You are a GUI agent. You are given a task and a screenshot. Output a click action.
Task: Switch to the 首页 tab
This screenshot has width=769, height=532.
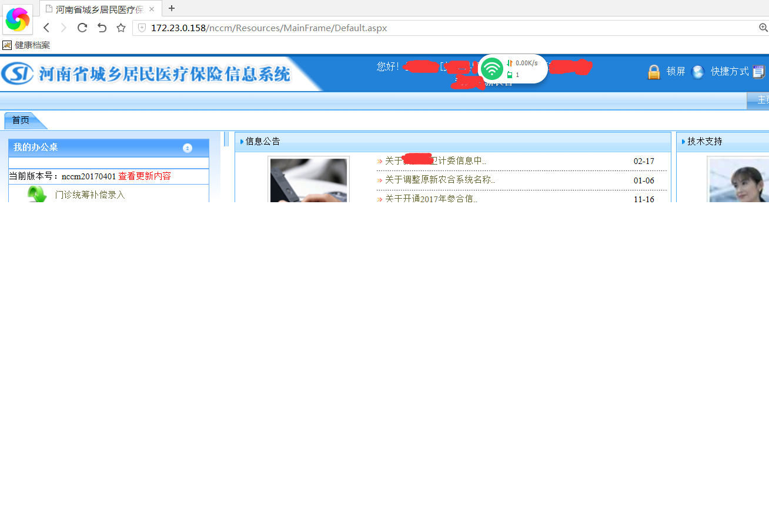(x=19, y=120)
